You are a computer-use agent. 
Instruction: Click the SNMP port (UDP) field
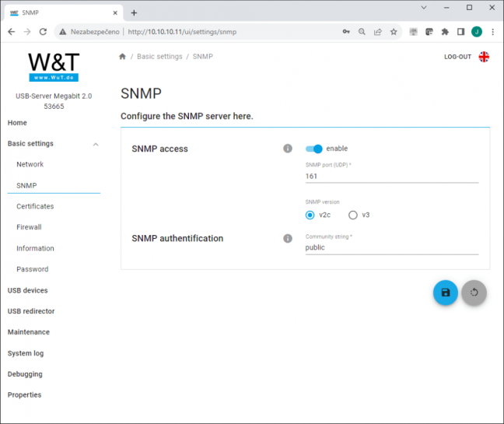click(x=392, y=176)
